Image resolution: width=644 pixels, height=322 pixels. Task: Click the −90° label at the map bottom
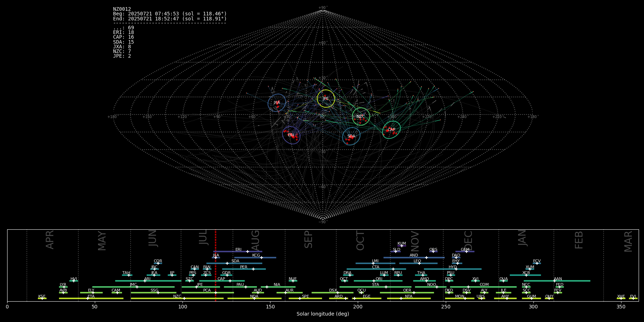pyautogui.click(x=322, y=222)
